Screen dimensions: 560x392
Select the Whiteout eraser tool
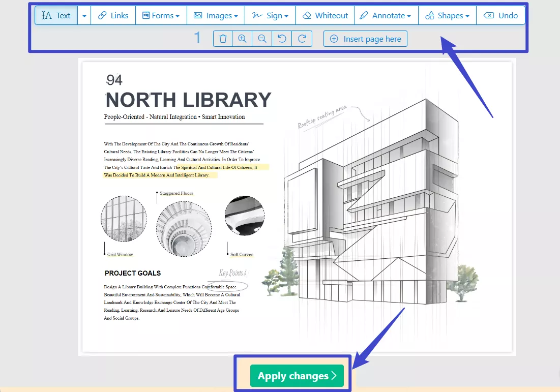tap(325, 15)
